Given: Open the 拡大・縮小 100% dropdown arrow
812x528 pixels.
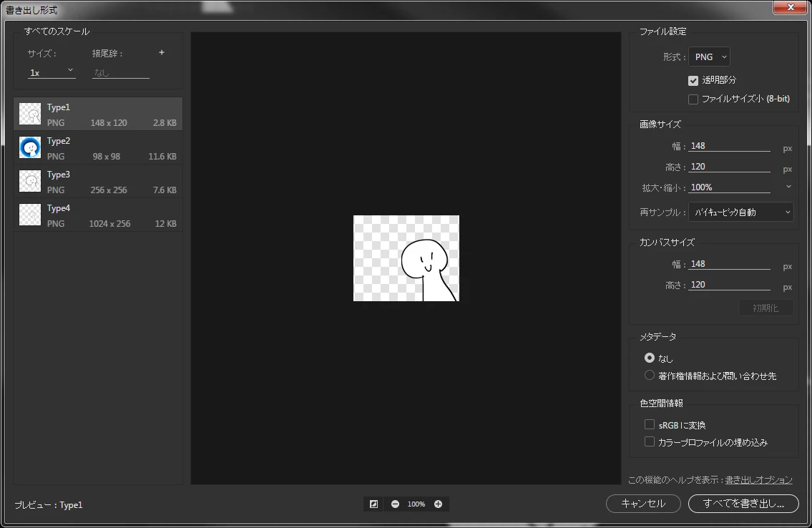Looking at the screenshot, I should tap(788, 187).
